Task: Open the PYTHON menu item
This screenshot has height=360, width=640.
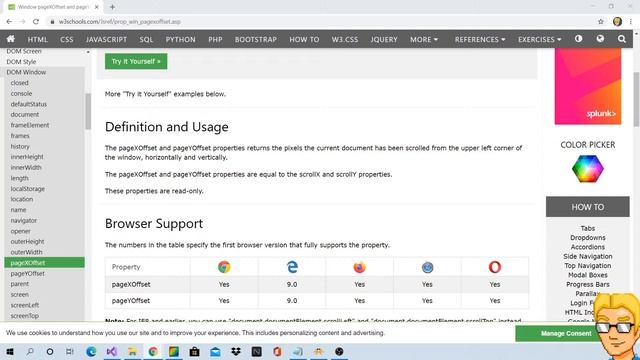Action: 180,39
